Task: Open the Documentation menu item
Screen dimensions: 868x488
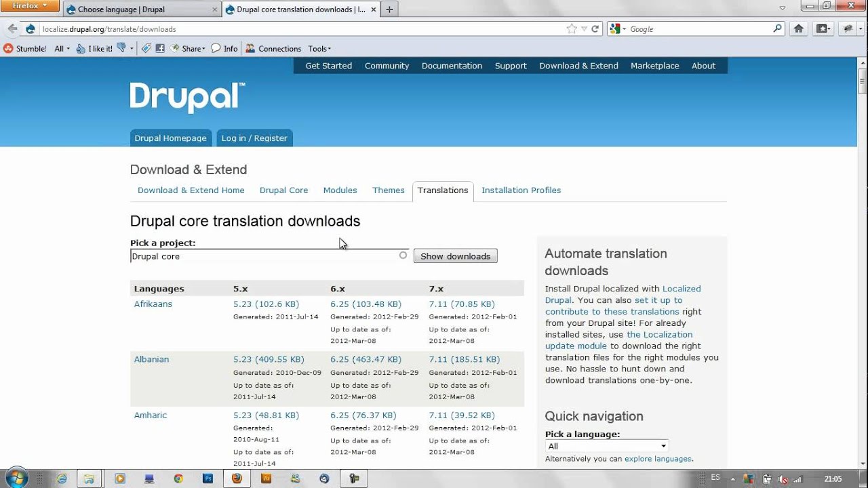Action: 452,66
